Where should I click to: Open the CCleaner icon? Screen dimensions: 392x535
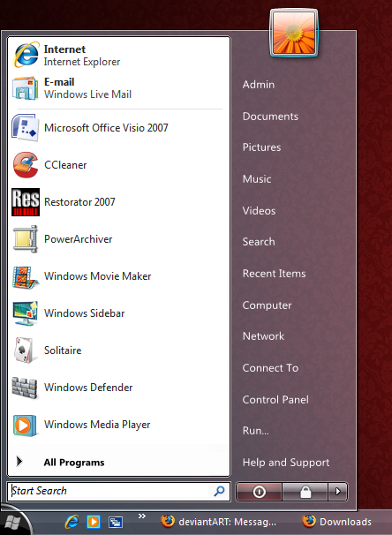click(x=26, y=165)
